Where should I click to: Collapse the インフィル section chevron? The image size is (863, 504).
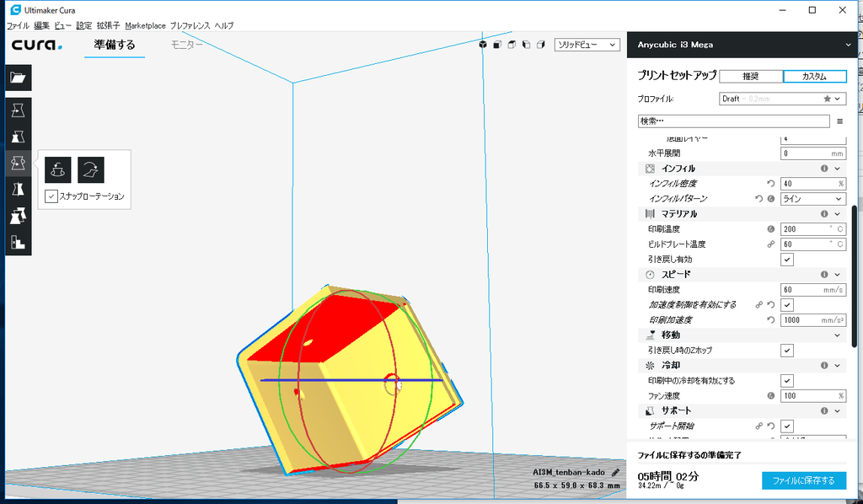[838, 169]
